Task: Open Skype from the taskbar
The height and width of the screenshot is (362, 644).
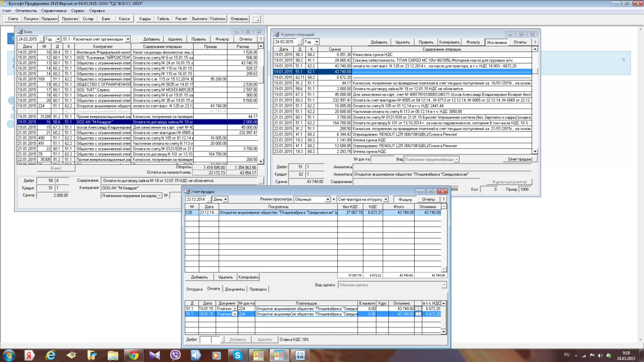Action: click(237, 355)
